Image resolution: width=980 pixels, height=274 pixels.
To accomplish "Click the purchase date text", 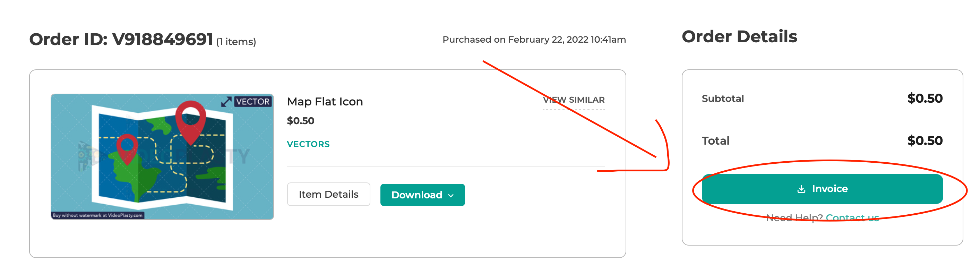I will (x=534, y=40).
